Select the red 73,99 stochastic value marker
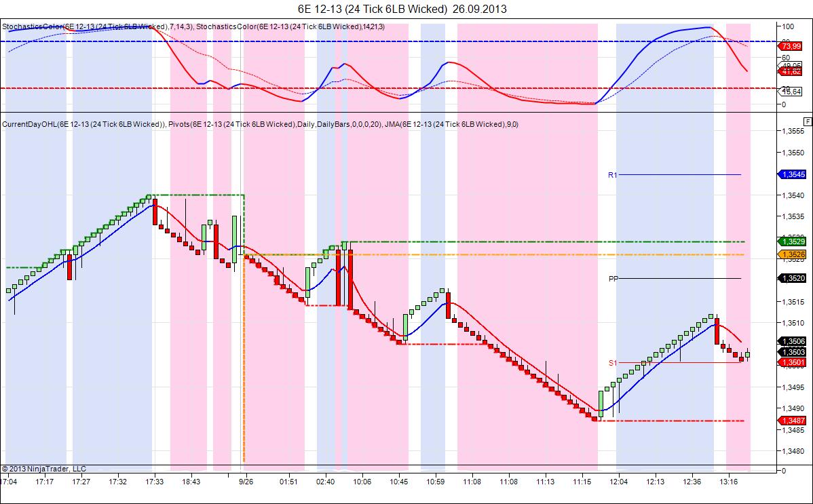This screenshot has width=813, height=504. (x=791, y=47)
